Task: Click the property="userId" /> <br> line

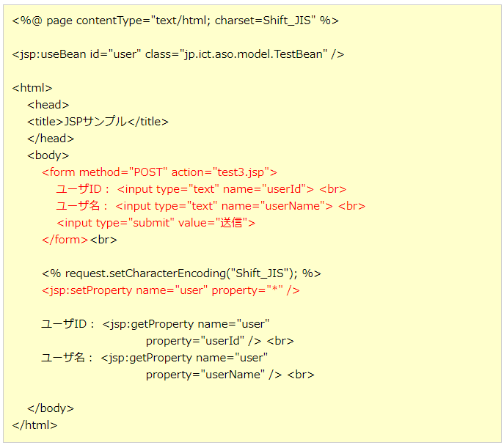Action: point(220,341)
